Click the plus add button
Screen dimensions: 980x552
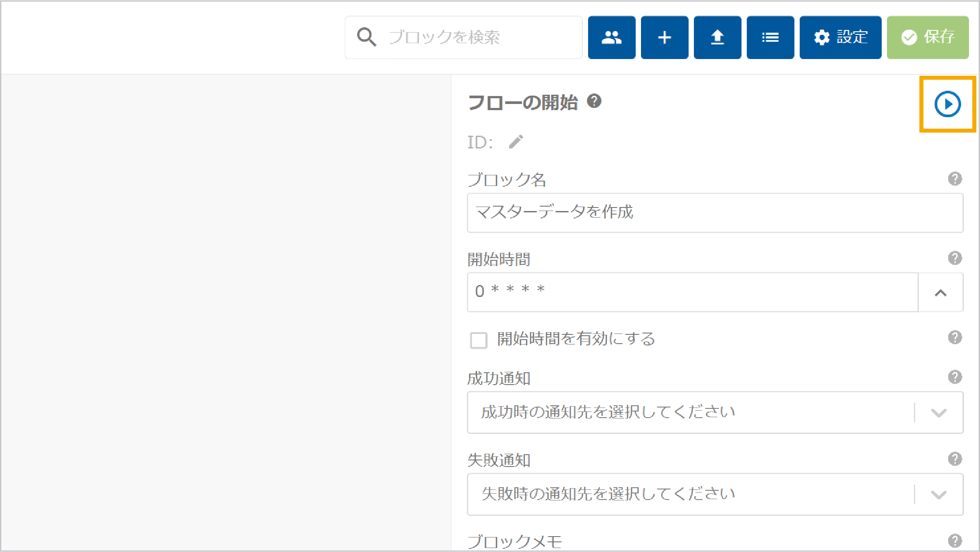click(664, 37)
